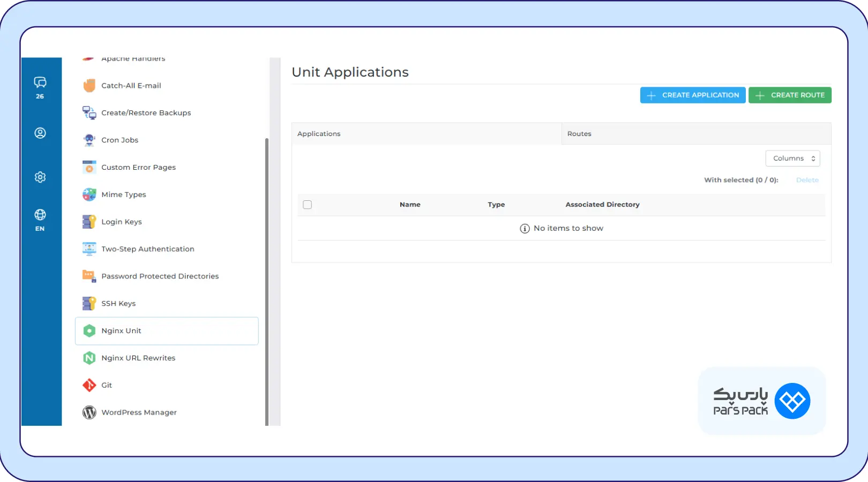This screenshot has height=482, width=868.
Task: Click the WordPress Manager icon
Action: click(x=89, y=412)
